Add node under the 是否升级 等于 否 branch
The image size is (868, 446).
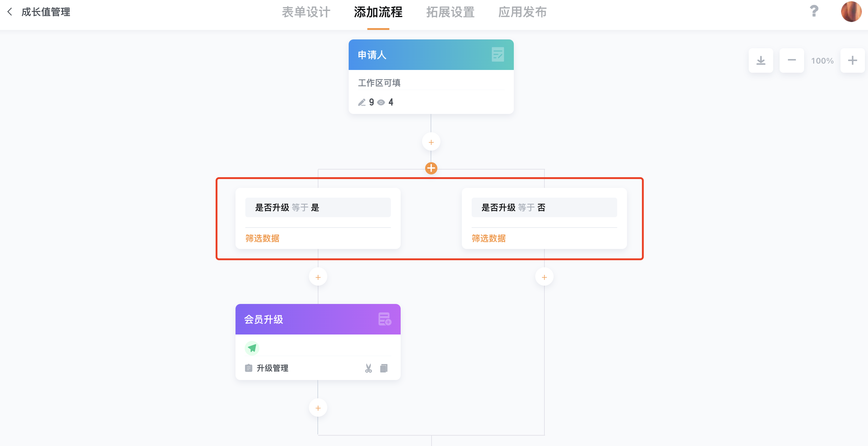point(544,277)
